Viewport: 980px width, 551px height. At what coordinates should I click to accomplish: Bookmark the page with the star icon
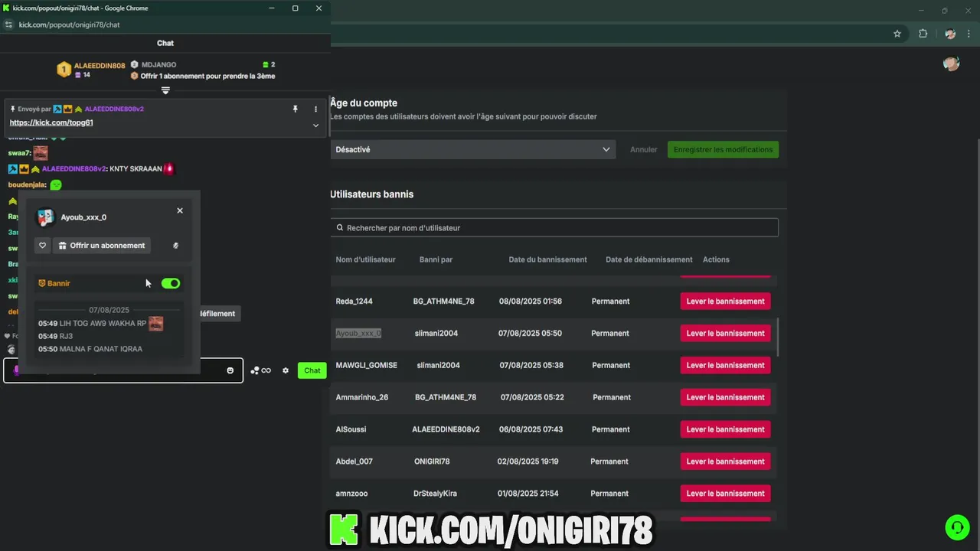click(897, 34)
